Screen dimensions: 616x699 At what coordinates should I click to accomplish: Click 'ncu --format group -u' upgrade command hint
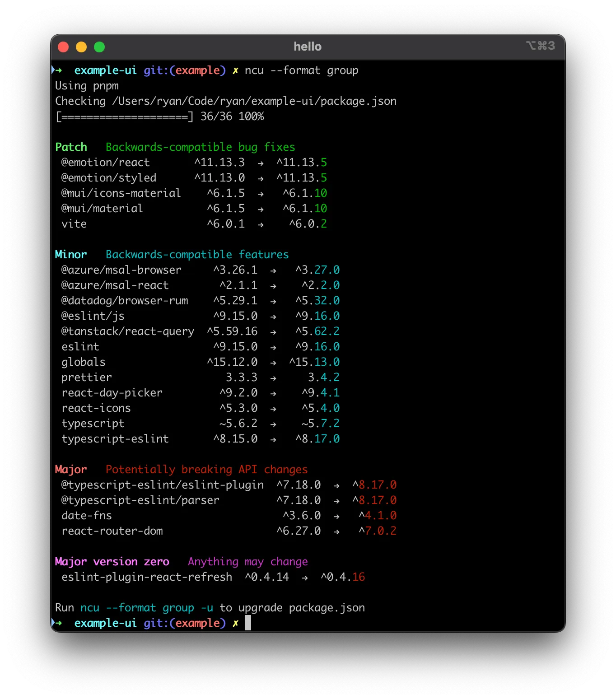click(147, 608)
